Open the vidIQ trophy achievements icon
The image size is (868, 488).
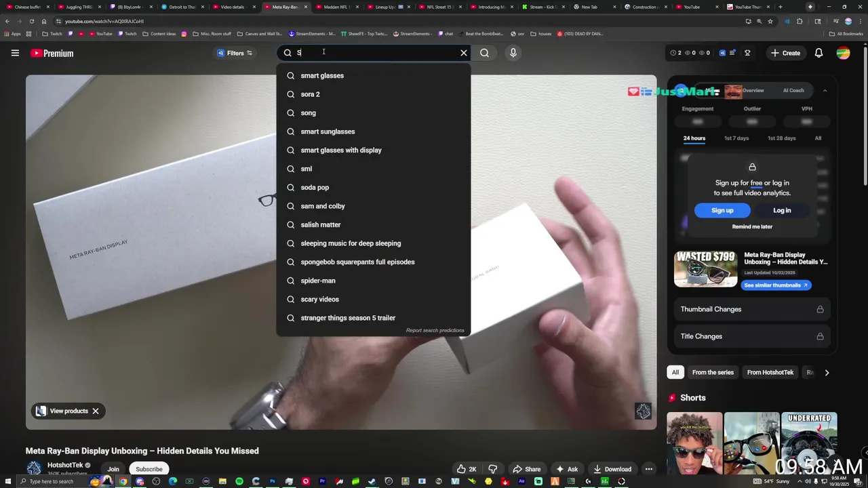pos(747,53)
